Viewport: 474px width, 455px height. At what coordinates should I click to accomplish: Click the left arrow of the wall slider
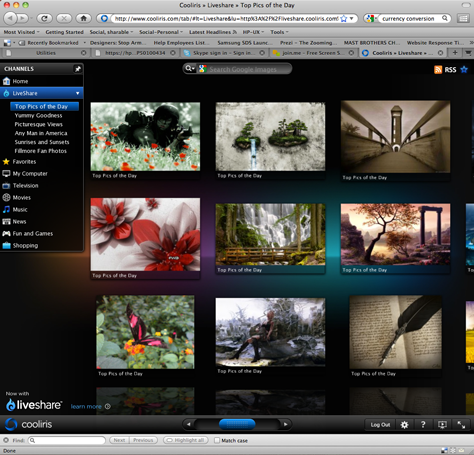click(189, 424)
